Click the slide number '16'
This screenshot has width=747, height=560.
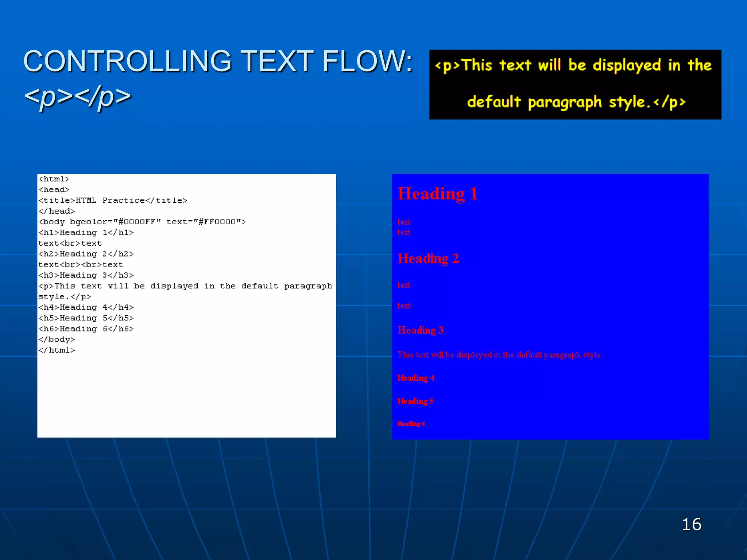(692, 525)
